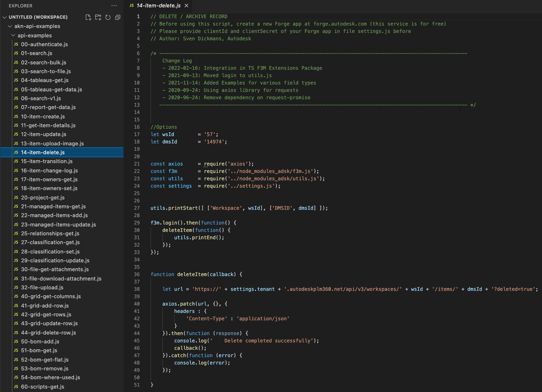The height and width of the screenshot is (392, 542).
Task: Collapse the UNTITLED (WORKSPACE) section
Action: 4,17
